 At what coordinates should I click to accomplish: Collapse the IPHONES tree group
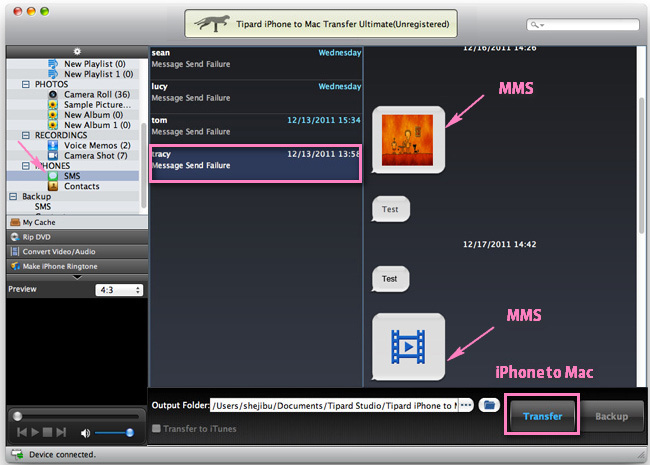click(26, 166)
